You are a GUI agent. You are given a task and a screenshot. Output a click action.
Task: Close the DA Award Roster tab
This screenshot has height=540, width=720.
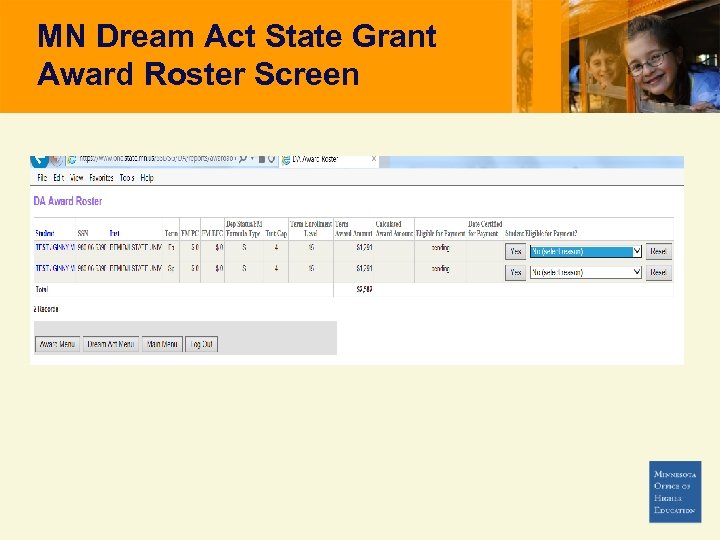[x=374, y=159]
